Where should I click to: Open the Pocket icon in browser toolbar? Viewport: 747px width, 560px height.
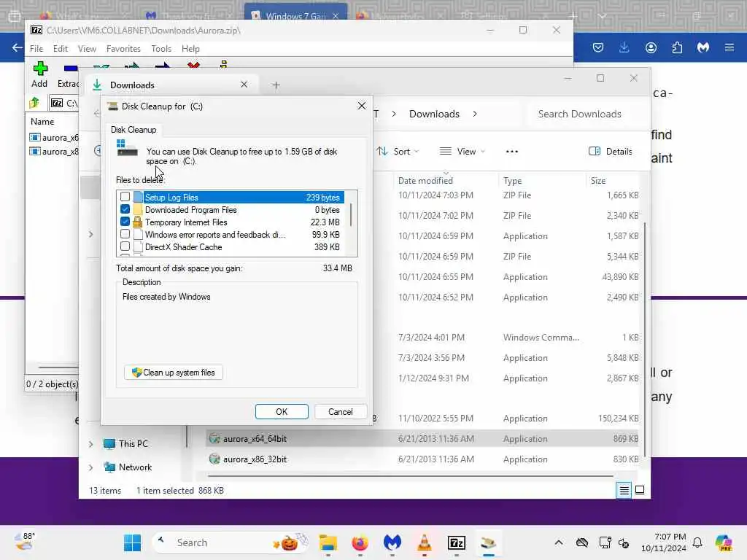coord(598,47)
